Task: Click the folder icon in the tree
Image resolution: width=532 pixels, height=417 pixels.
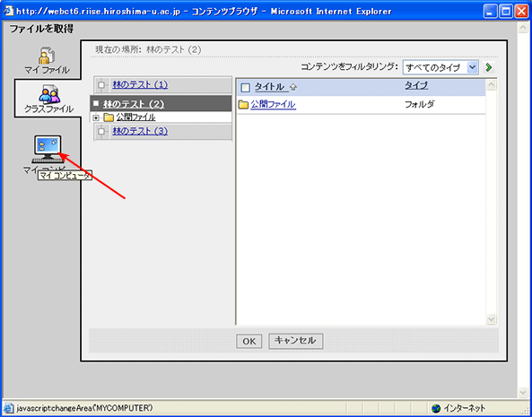Action: (109, 117)
